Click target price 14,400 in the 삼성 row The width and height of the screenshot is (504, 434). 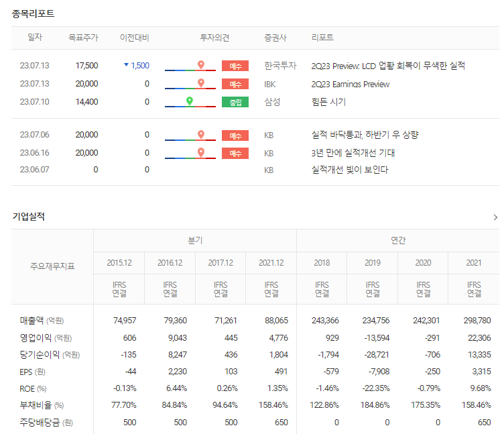[x=86, y=102]
